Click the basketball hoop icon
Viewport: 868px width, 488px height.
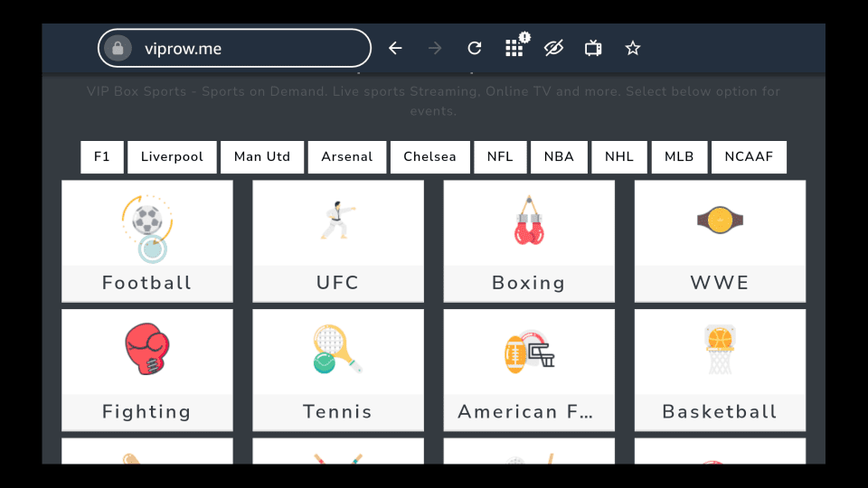pos(721,349)
